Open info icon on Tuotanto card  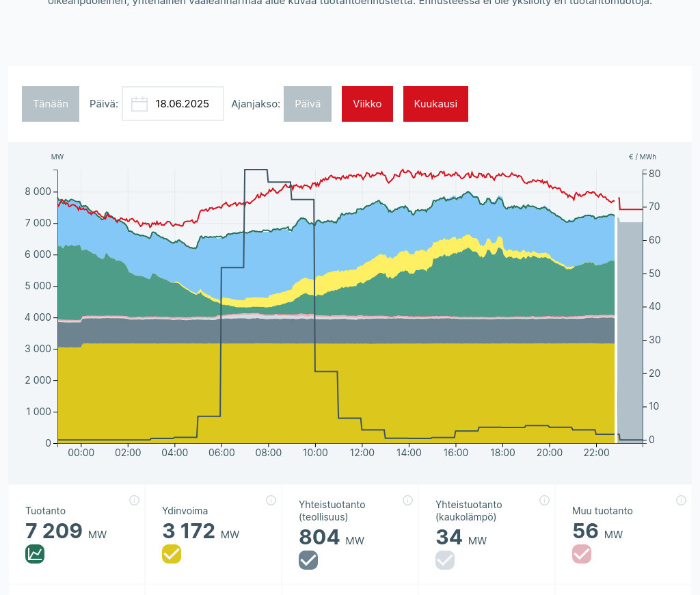click(x=134, y=500)
